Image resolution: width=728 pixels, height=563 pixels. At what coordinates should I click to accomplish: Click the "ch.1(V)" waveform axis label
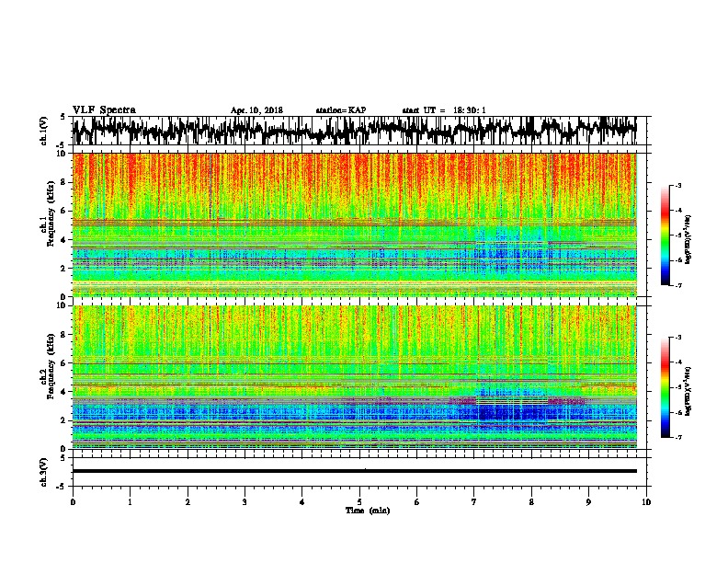coord(44,131)
